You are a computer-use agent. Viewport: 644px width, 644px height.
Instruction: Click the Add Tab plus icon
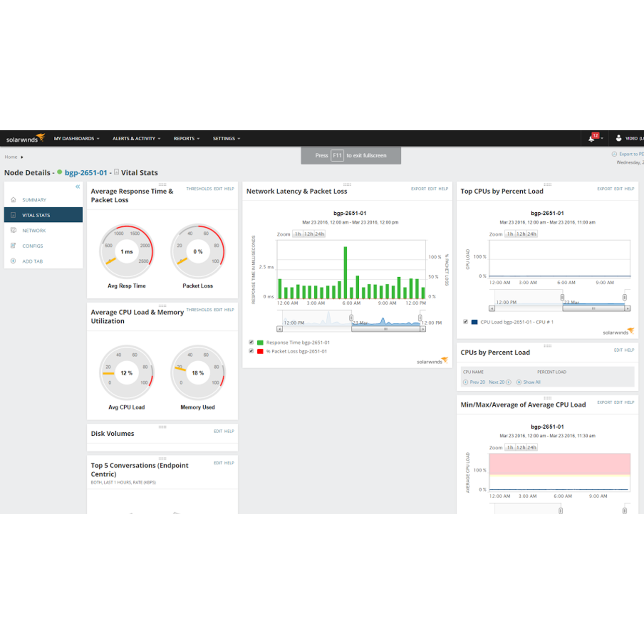[x=13, y=261]
